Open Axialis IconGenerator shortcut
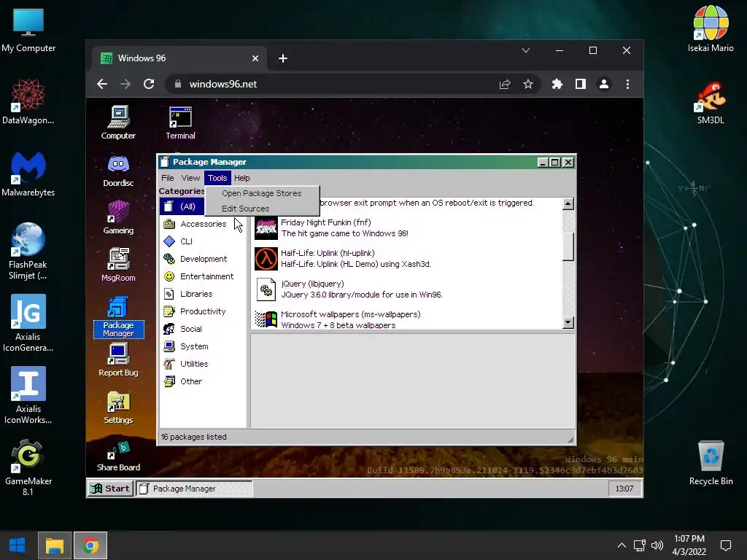The width and height of the screenshot is (747, 560). tap(28, 323)
